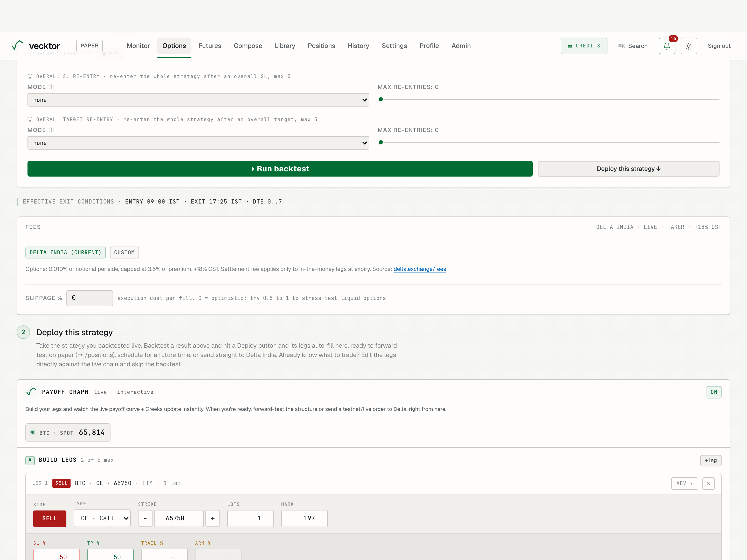Viewport: 747px width, 560px height.
Task: Click the payoff graph logo icon
Action: (31, 391)
